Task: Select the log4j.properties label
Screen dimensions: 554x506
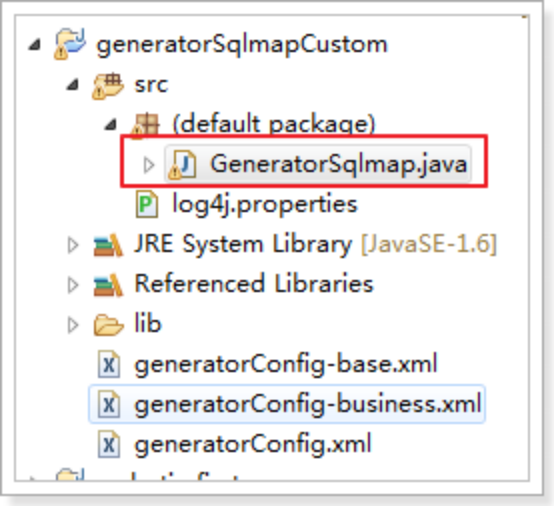Action: (x=265, y=204)
